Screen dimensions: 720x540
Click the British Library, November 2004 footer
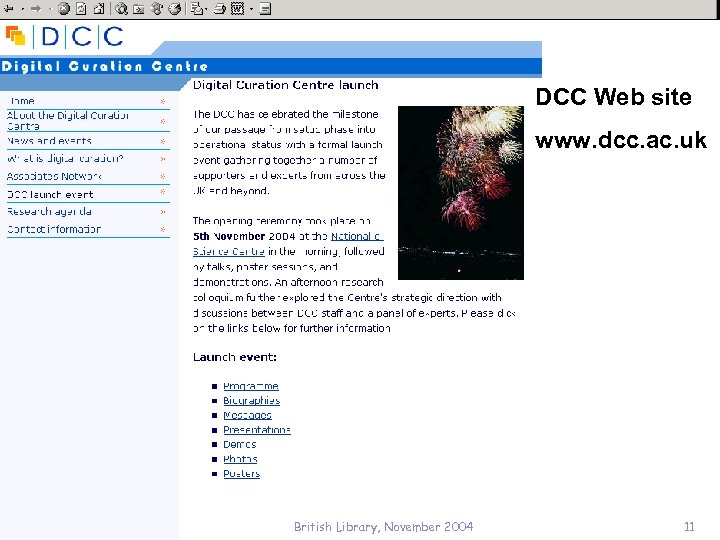[x=383, y=527]
